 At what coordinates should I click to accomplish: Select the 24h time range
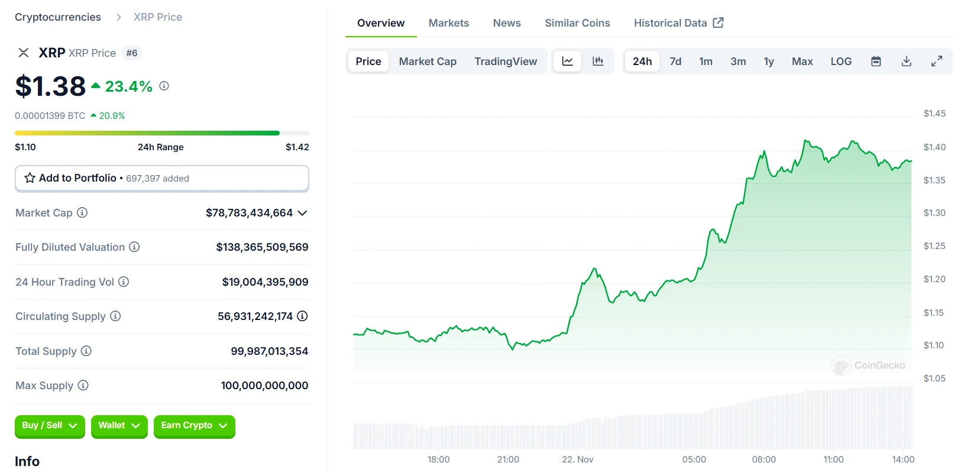642,61
